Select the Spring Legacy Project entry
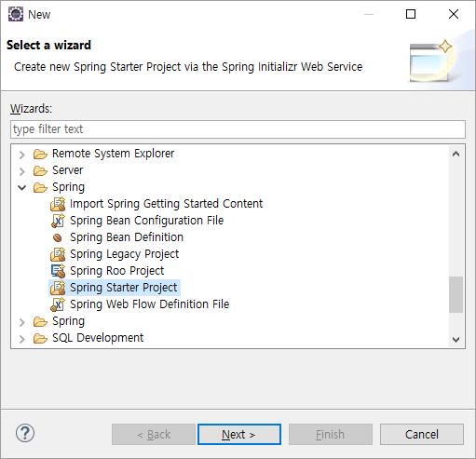 [x=124, y=254]
